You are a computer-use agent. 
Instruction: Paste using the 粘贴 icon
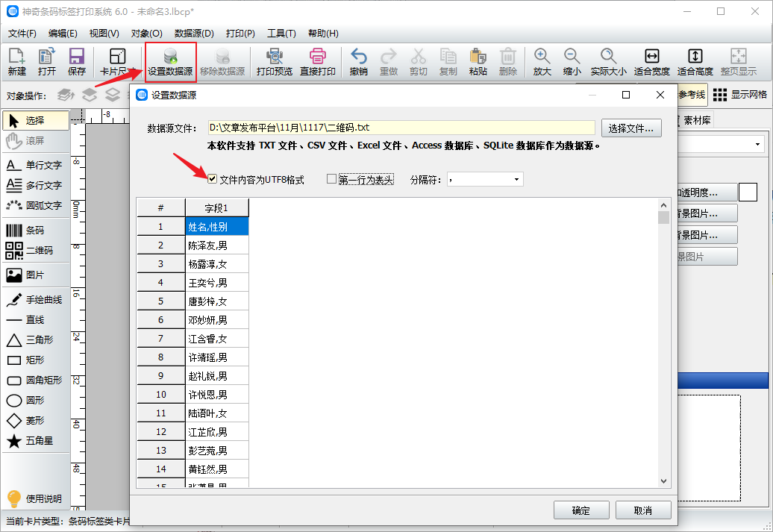(x=478, y=62)
